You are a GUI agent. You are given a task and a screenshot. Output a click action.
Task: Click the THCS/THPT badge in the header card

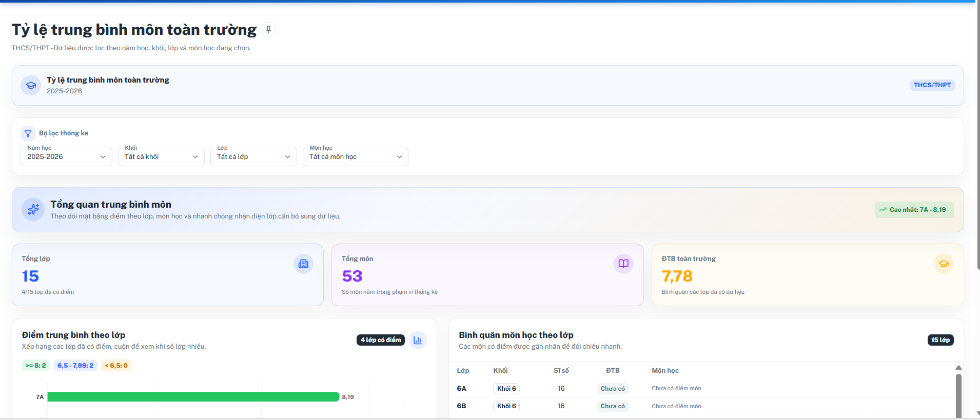click(x=932, y=85)
